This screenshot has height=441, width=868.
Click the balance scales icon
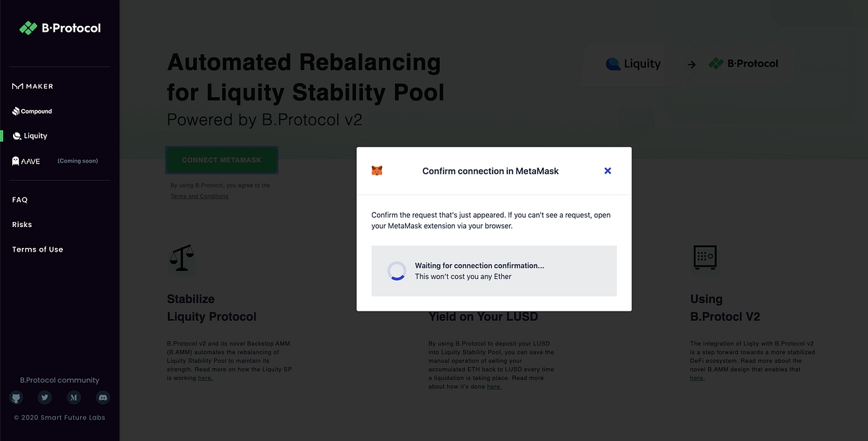181,258
